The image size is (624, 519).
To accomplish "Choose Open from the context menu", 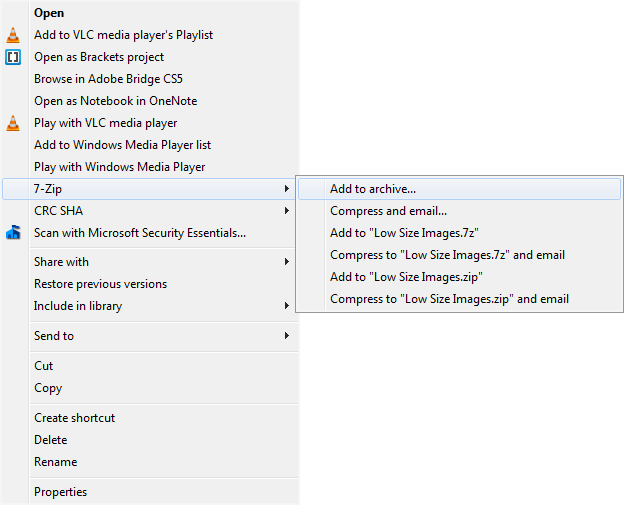I will click(x=150, y=13).
